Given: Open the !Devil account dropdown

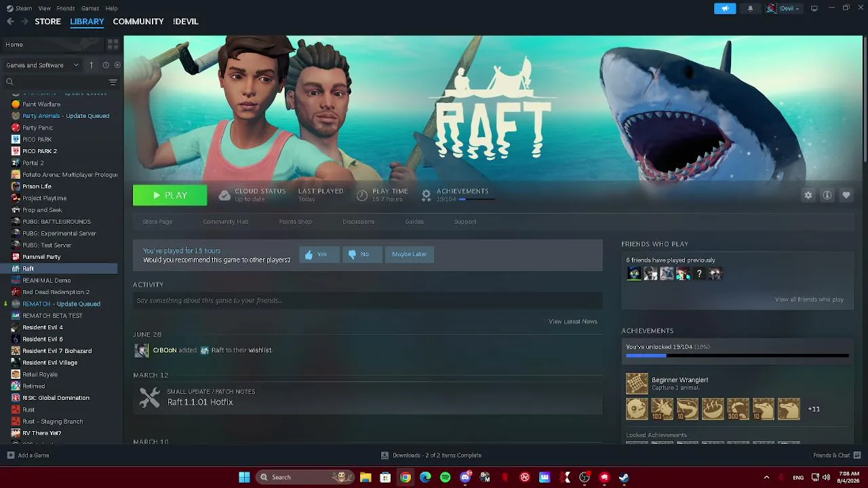Looking at the screenshot, I should 783,8.
